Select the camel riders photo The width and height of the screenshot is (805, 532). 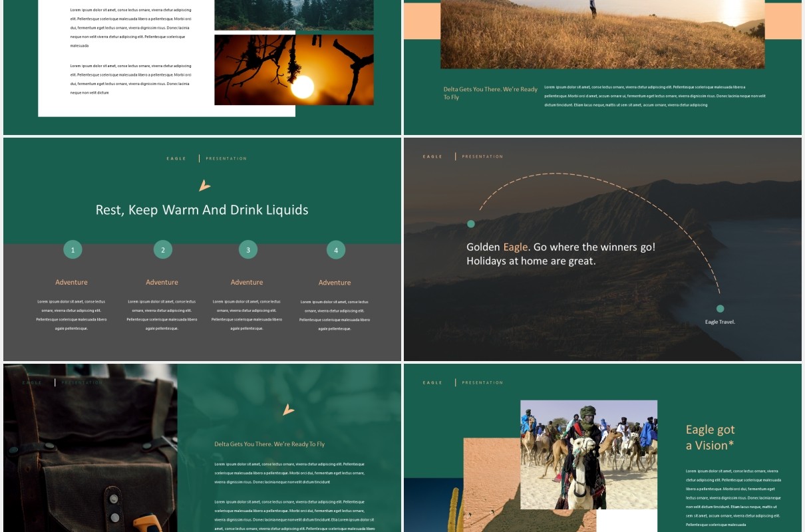pos(589,455)
